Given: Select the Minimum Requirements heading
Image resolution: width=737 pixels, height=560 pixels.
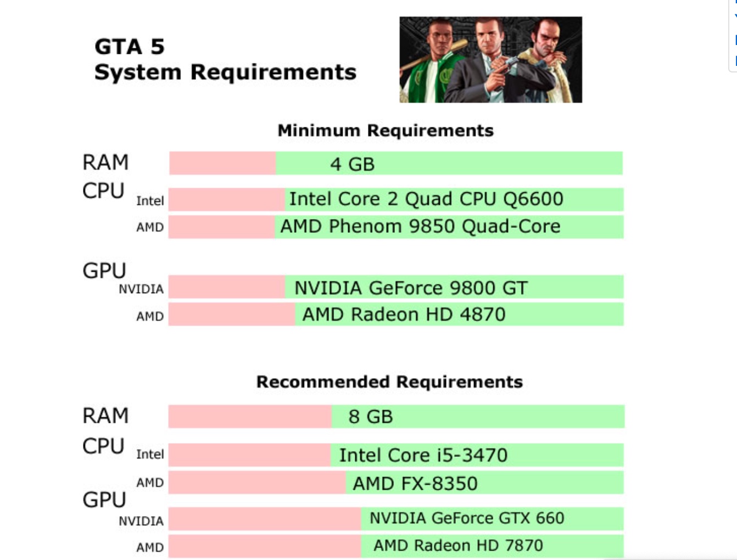Looking at the screenshot, I should click(x=386, y=131).
